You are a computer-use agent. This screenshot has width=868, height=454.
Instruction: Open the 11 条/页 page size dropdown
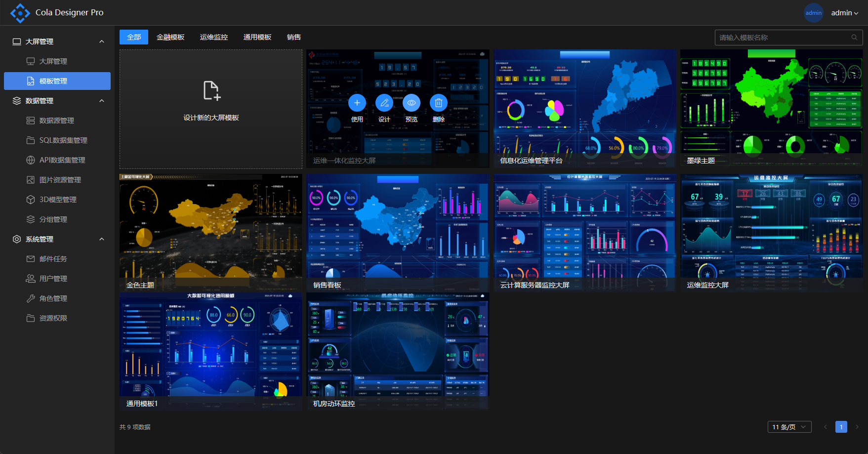coord(789,427)
